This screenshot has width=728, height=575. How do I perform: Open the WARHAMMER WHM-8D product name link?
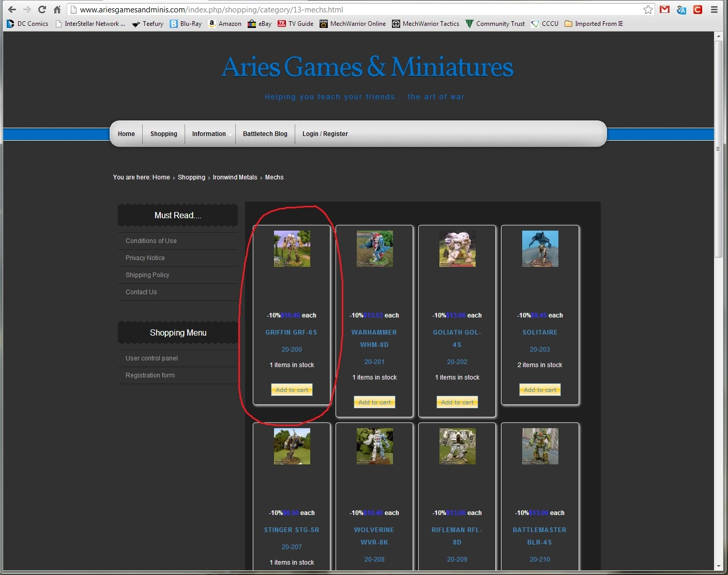coord(374,339)
